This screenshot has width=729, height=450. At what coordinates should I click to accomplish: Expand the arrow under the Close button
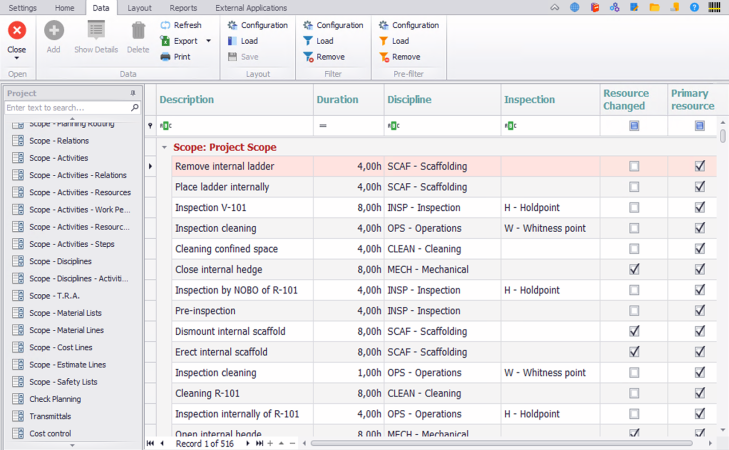(x=17, y=59)
